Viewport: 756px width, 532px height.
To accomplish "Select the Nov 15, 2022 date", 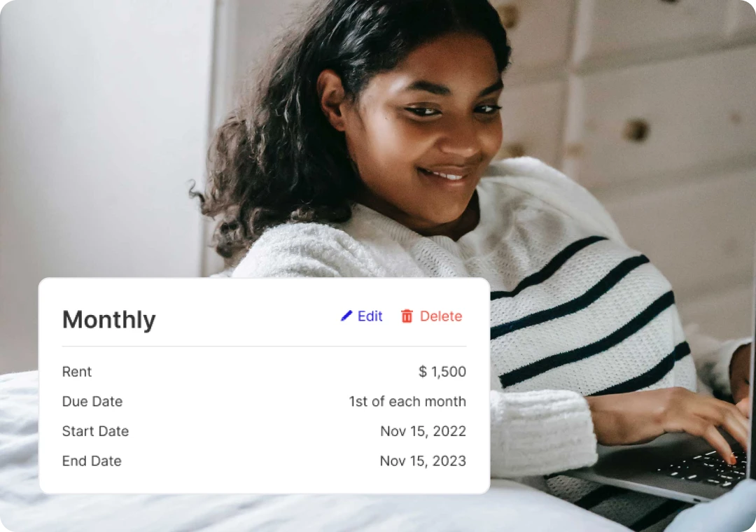I will coord(423,431).
